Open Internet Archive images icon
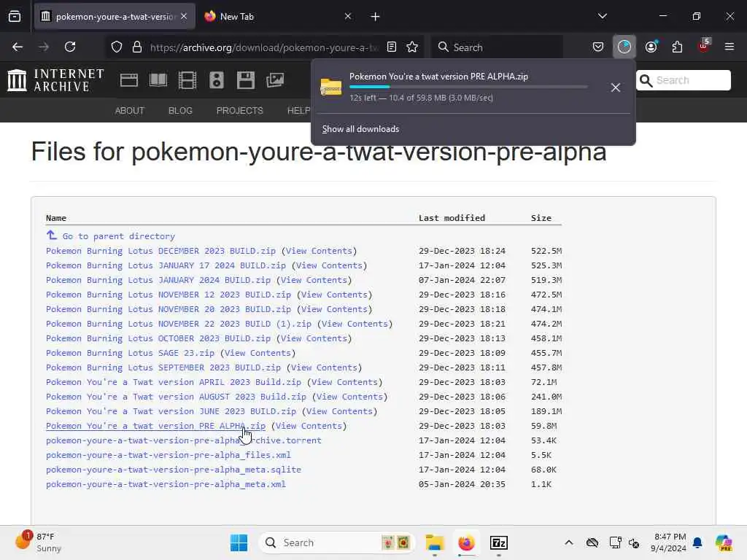Screen dimensions: 747x560 [x=275, y=80]
